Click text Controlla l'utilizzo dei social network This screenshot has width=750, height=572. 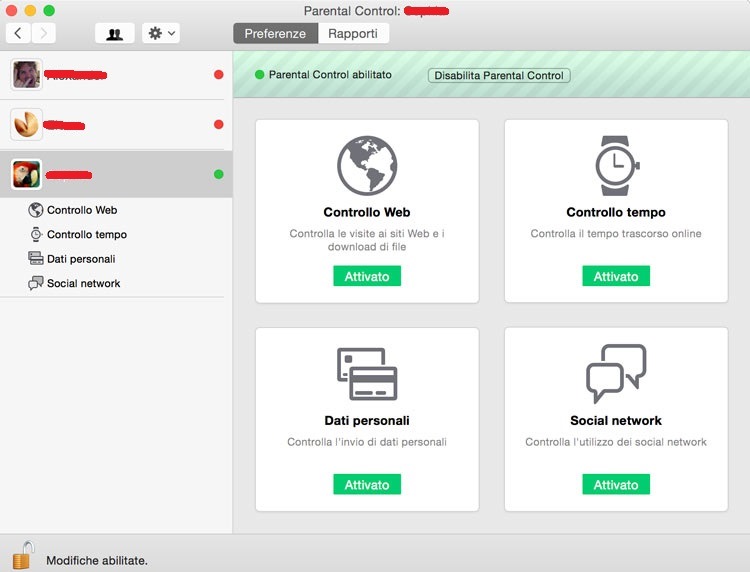pos(616,442)
